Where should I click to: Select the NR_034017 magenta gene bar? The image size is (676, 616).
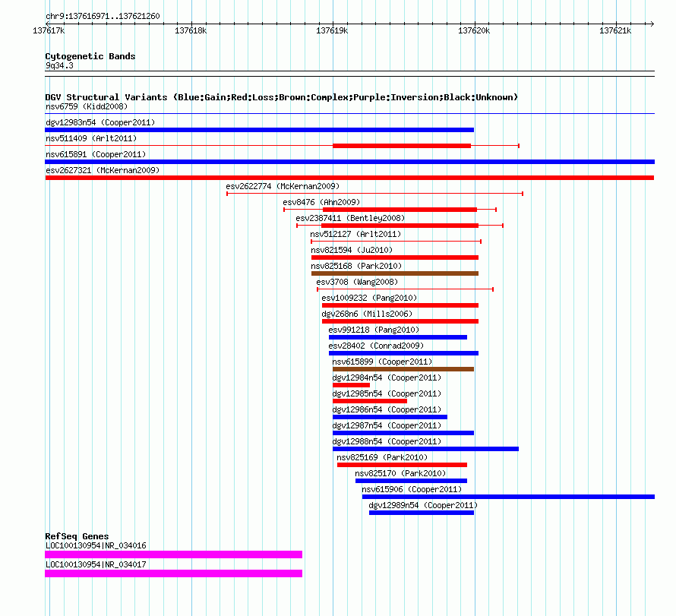tap(173, 573)
